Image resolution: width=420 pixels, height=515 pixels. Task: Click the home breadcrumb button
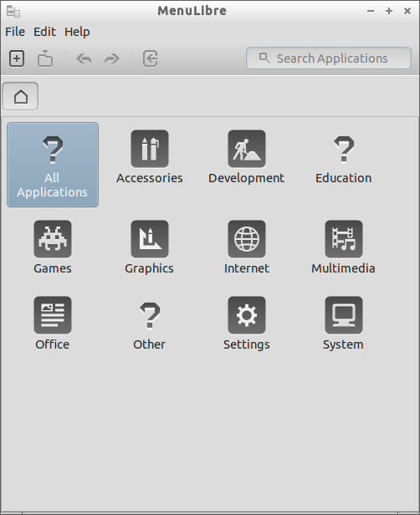coord(20,96)
